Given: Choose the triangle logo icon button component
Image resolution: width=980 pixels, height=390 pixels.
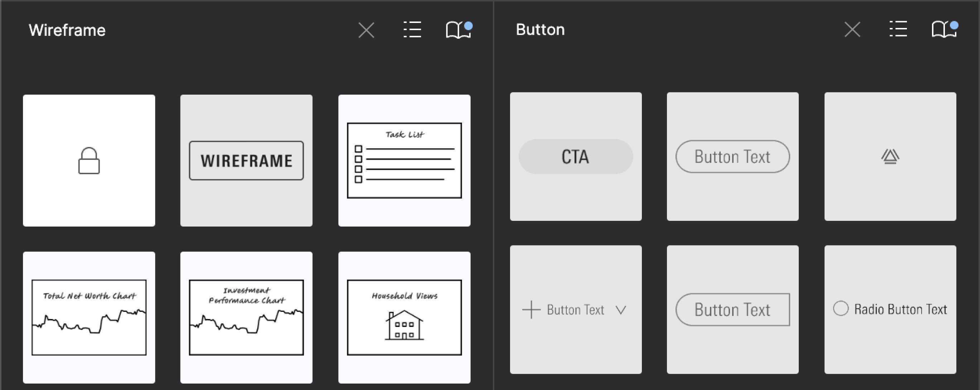Looking at the screenshot, I should 890,157.
